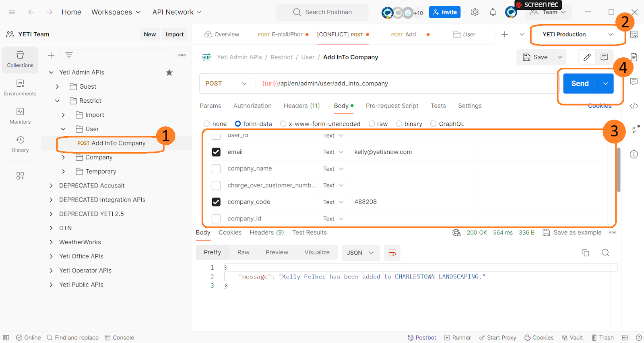Screen dimensions: 644x343
Task: Open the POST method dropdown
Action: pyautogui.click(x=226, y=83)
